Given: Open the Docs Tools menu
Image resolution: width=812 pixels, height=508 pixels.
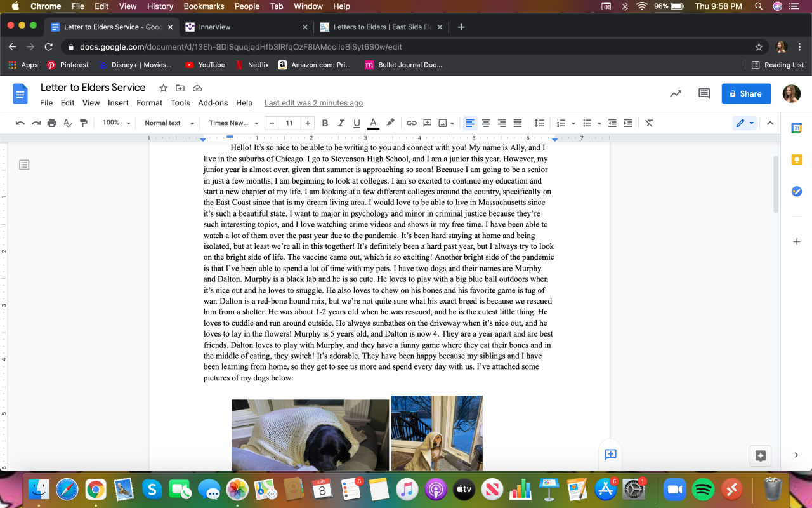Looking at the screenshot, I should (x=180, y=103).
